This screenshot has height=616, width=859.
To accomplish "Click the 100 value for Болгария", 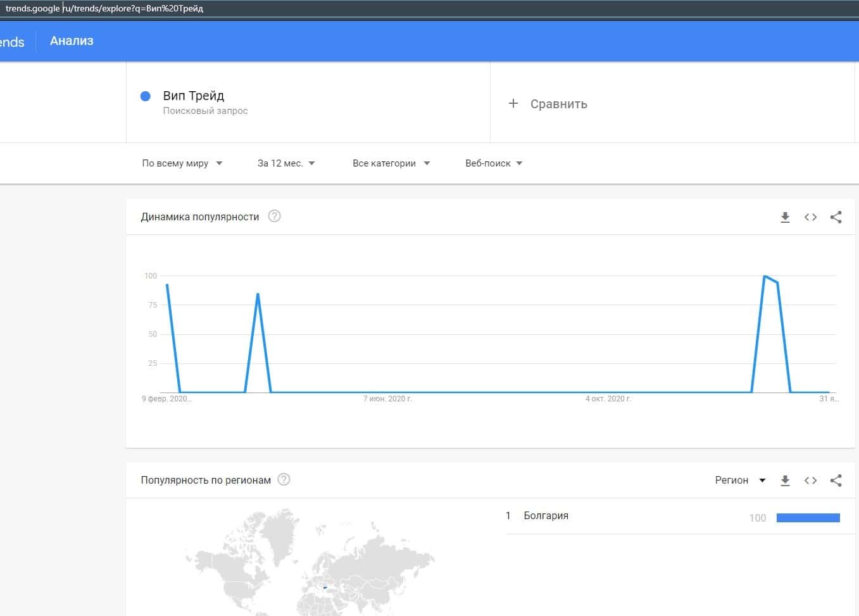I will (758, 518).
